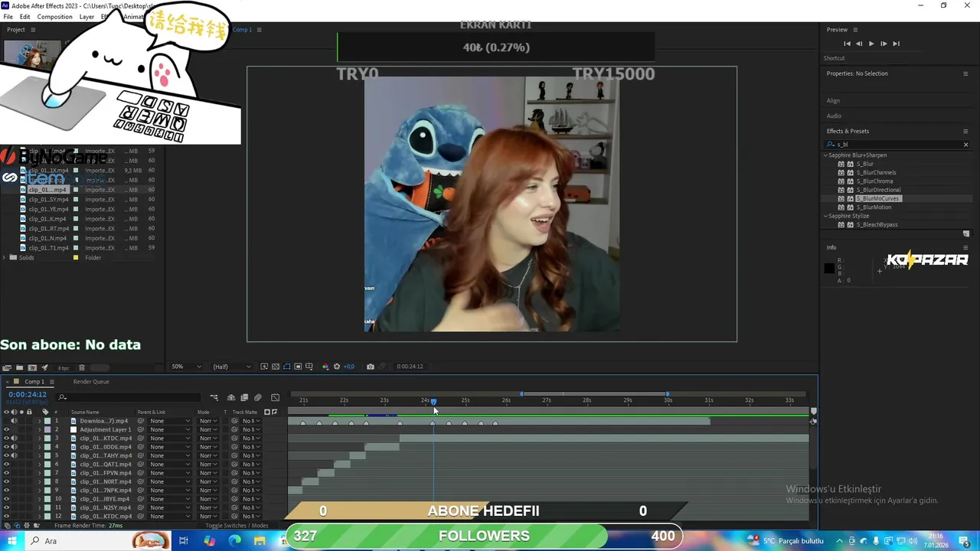The width and height of the screenshot is (980, 551).
Task: Step to next frame in Preview
Action: pyautogui.click(x=884, y=44)
